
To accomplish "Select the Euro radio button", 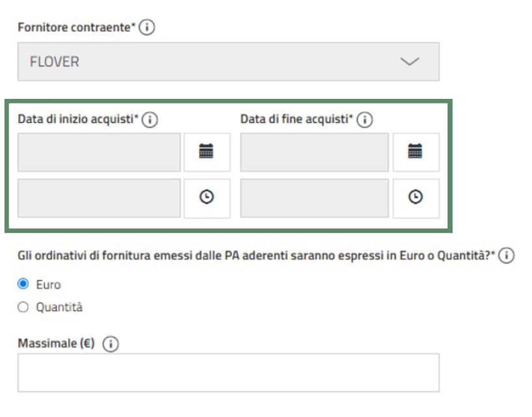I will point(23,284).
